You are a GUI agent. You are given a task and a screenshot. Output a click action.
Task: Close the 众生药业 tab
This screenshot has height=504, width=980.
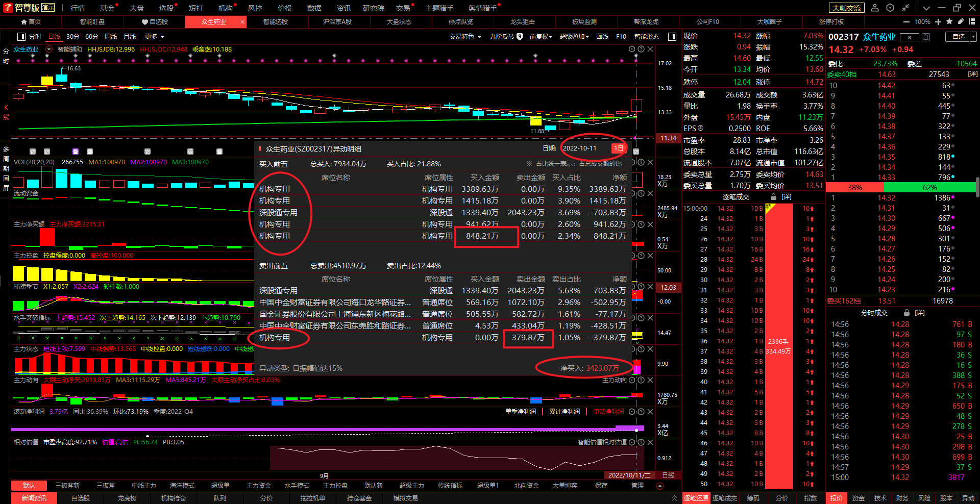(242, 22)
